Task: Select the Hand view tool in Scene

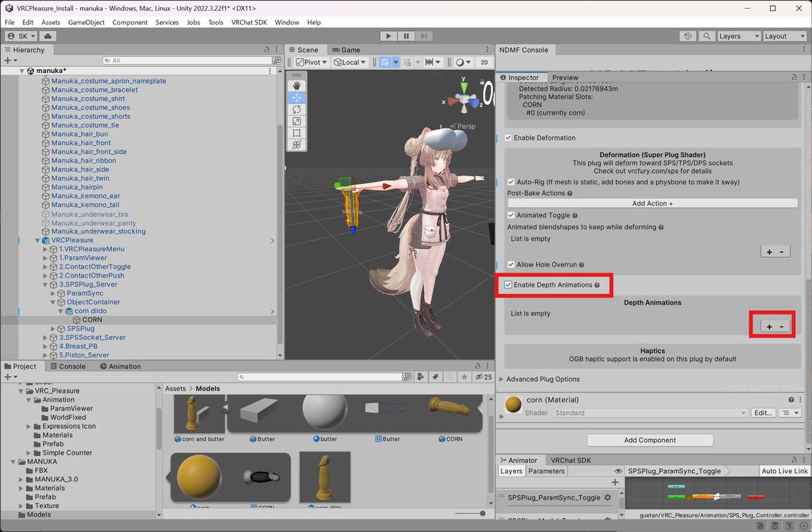Action: point(296,85)
